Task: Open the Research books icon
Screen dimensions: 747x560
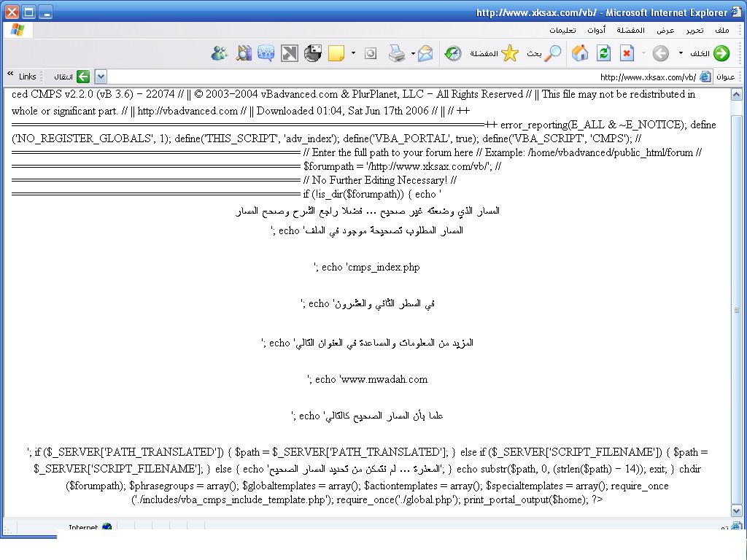Action: (x=244, y=53)
